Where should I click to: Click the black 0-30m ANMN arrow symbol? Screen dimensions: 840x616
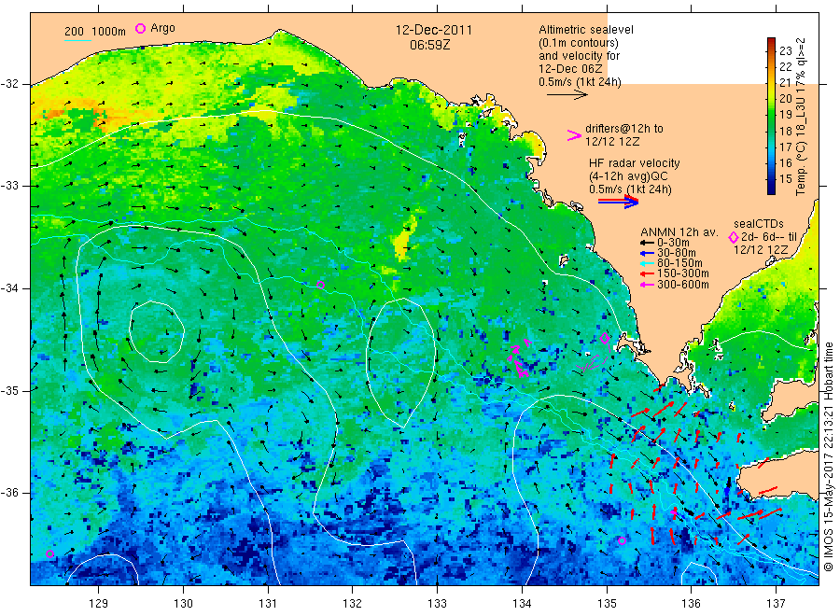[x=647, y=243]
